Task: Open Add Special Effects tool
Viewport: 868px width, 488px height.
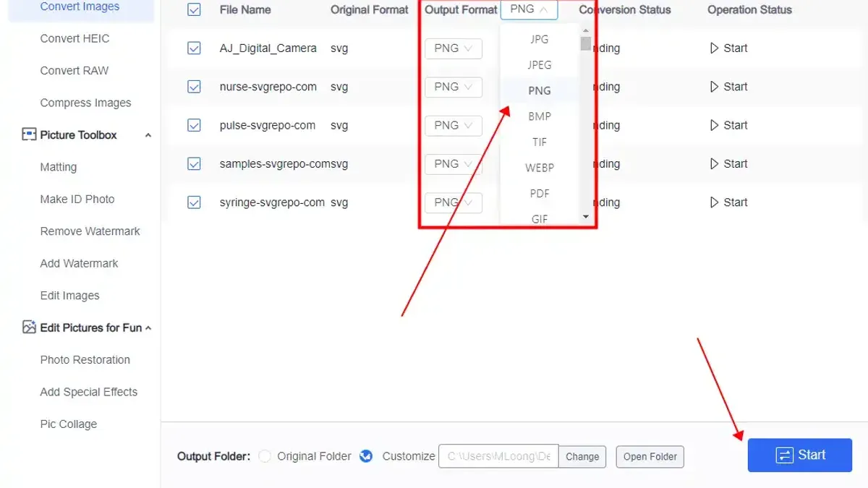Action: click(89, 392)
